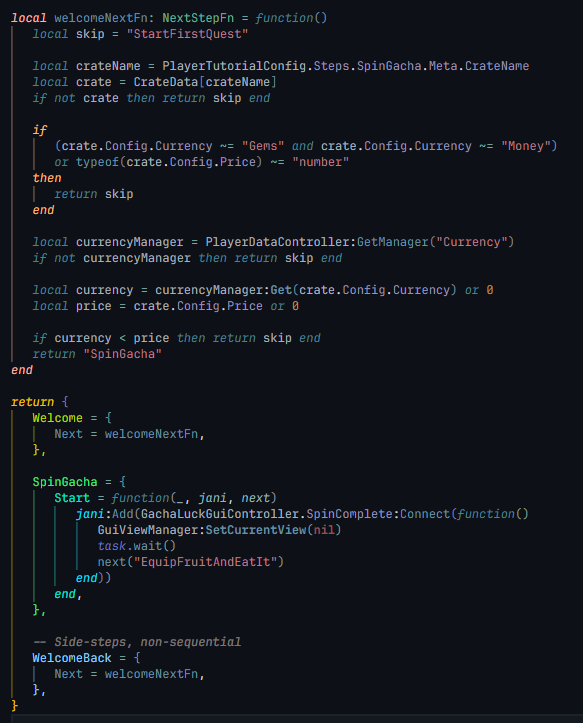Image resolution: width=583 pixels, height=723 pixels.
Task: Click the 'Side-steps, non-sequential' comment
Action: [x=137, y=642]
